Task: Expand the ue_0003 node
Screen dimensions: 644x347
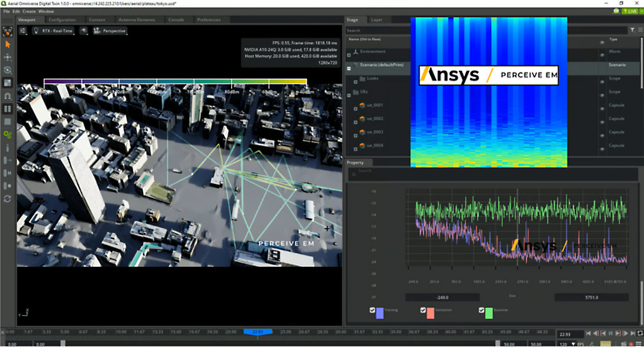Action: [356, 136]
